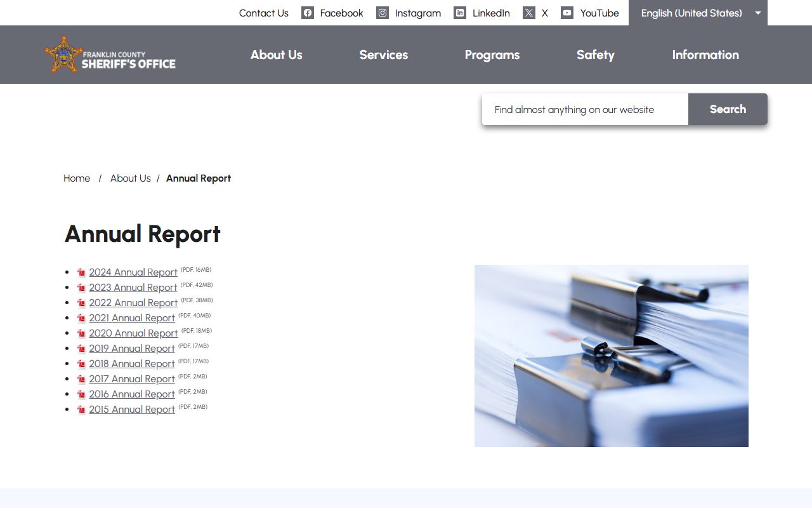Click the PDF icon beside 2024 Annual Report
The width and height of the screenshot is (812, 508).
(81, 272)
